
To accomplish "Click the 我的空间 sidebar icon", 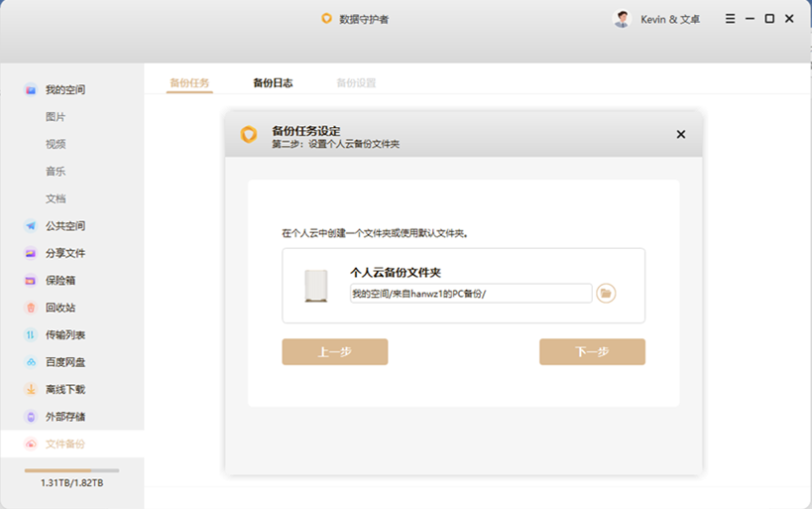I will (31, 89).
